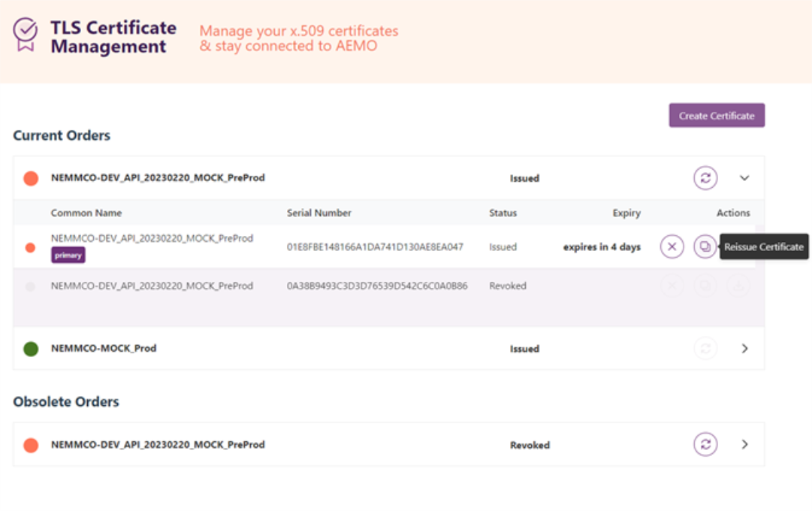Click the faded revoke X icon in Revoked row
The height and width of the screenshot is (511, 812).
(672, 286)
